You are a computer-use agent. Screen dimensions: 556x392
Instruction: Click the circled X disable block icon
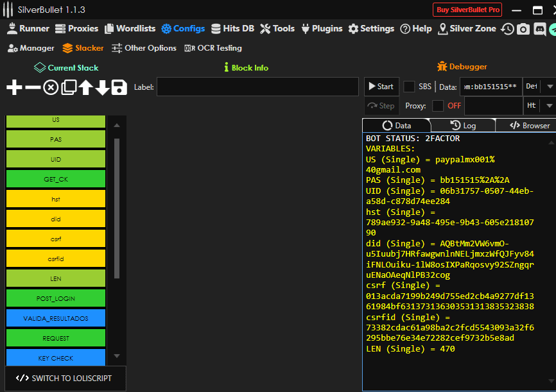point(51,87)
